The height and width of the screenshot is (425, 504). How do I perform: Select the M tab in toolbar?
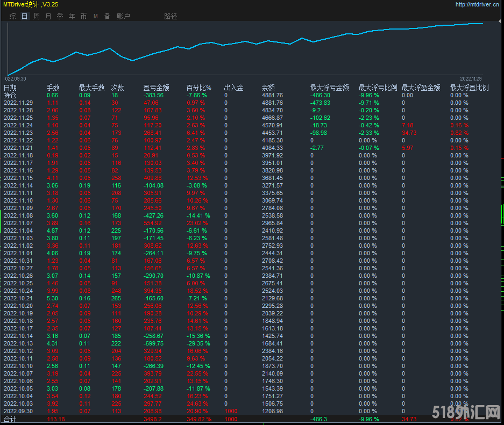click(x=95, y=16)
